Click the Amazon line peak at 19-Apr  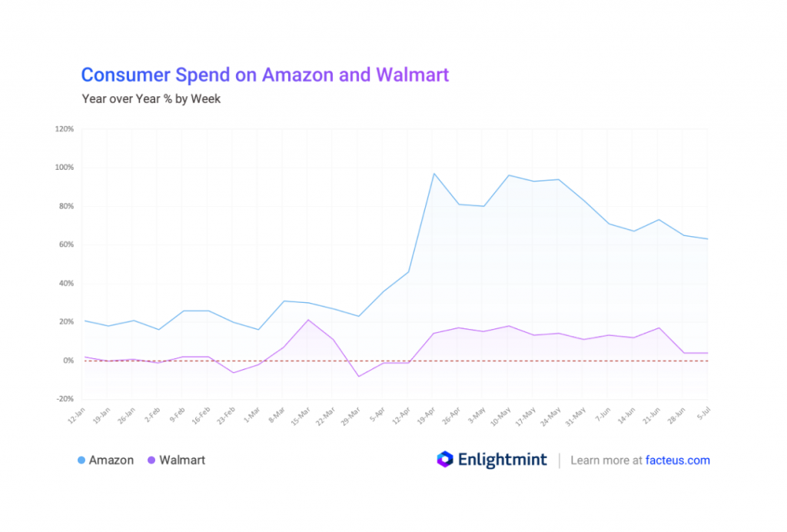[434, 173]
